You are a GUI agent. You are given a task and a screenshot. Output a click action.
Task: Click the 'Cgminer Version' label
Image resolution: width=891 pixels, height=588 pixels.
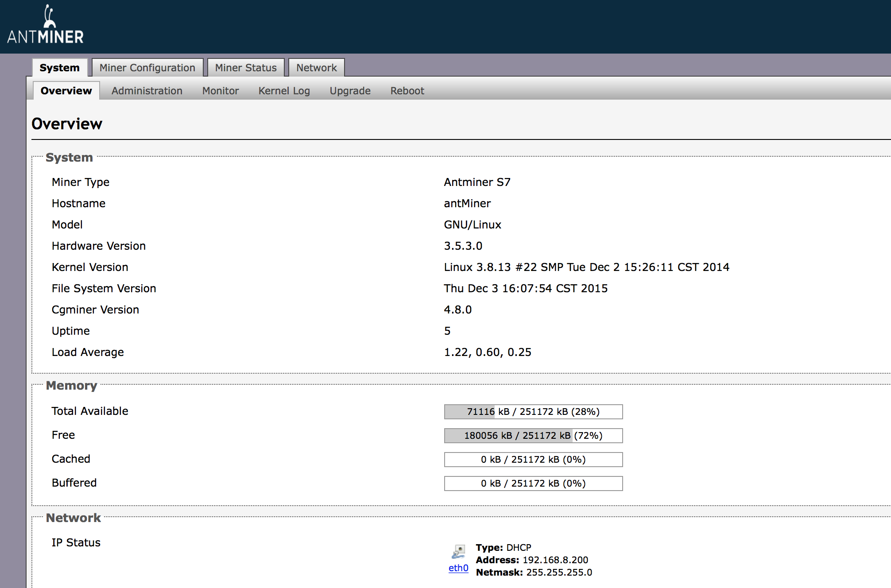click(95, 310)
